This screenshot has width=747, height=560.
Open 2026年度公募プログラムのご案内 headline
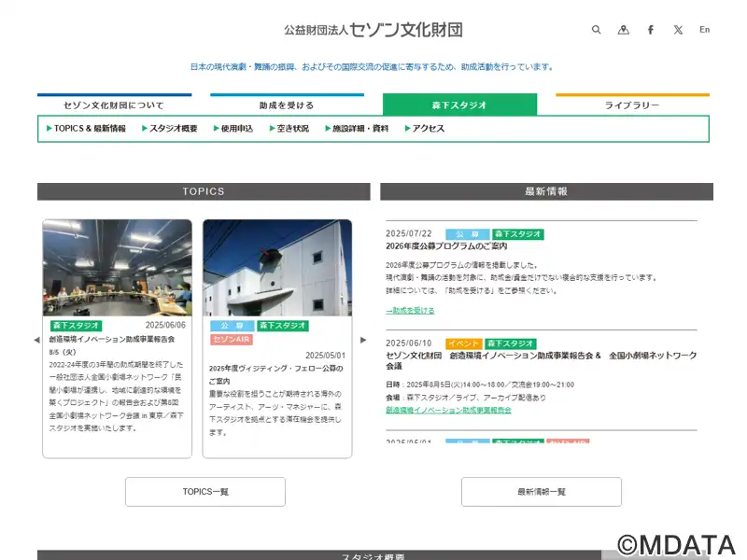coord(446,246)
